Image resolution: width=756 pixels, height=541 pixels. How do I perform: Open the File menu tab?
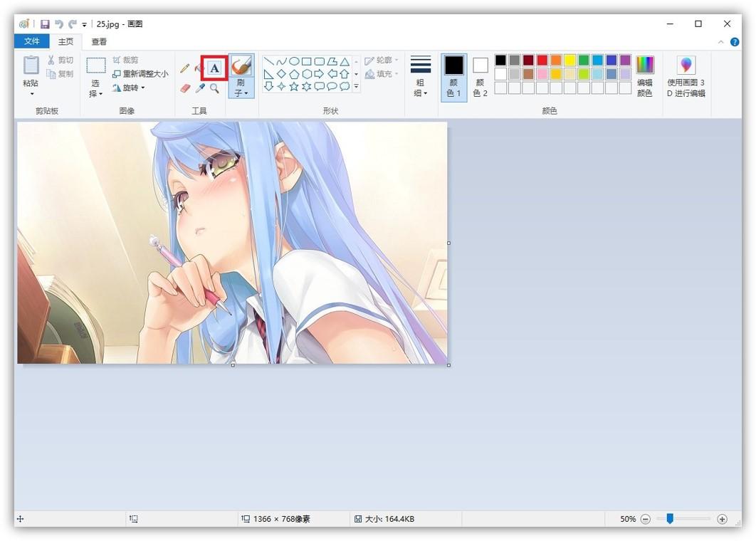tap(32, 41)
